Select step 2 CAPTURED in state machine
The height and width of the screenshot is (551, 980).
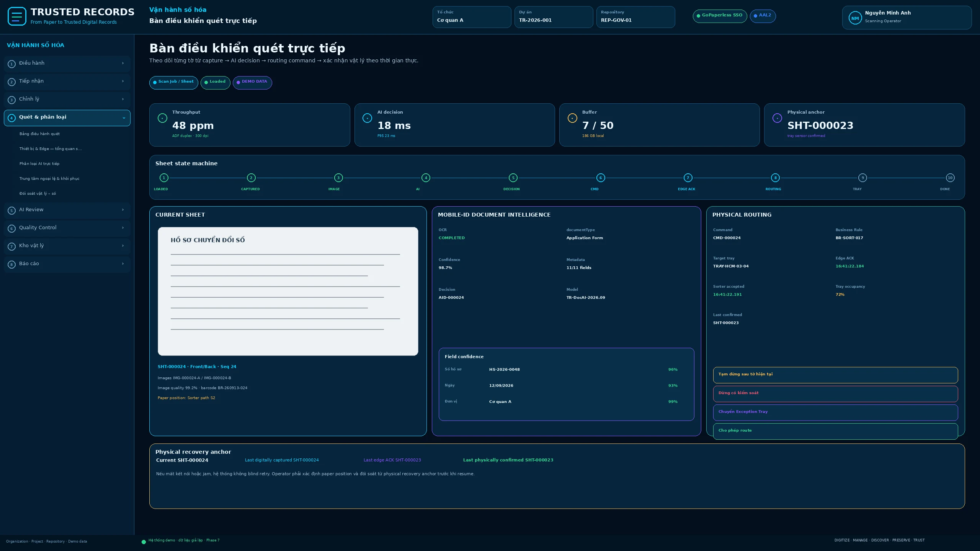click(x=251, y=178)
